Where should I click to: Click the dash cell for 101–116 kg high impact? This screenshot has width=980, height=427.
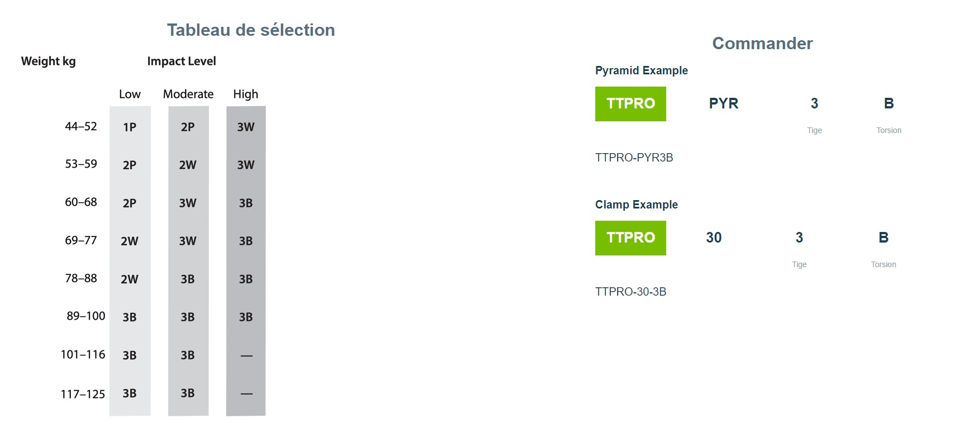pyautogui.click(x=246, y=355)
